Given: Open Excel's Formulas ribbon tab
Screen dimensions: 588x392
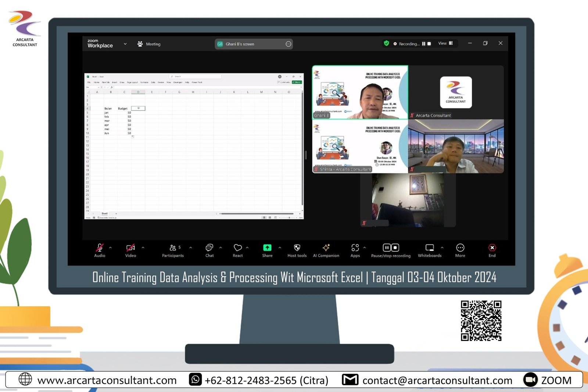Looking at the screenshot, I should click(144, 82).
